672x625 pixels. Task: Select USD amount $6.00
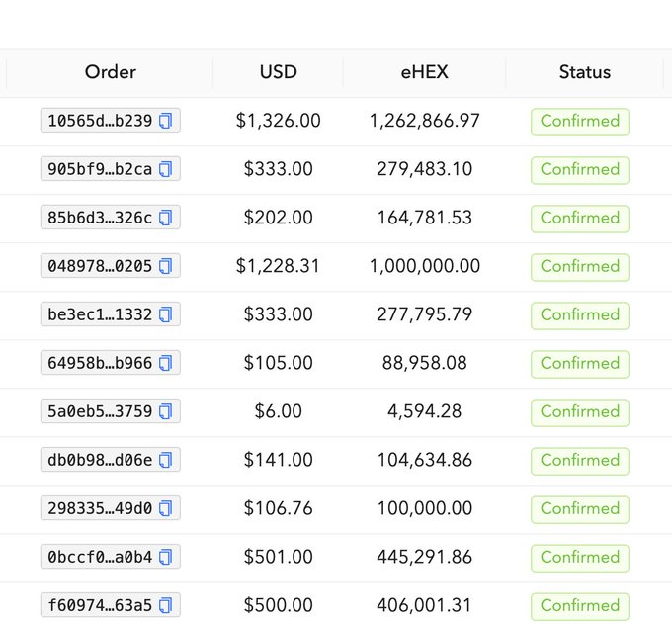click(278, 411)
